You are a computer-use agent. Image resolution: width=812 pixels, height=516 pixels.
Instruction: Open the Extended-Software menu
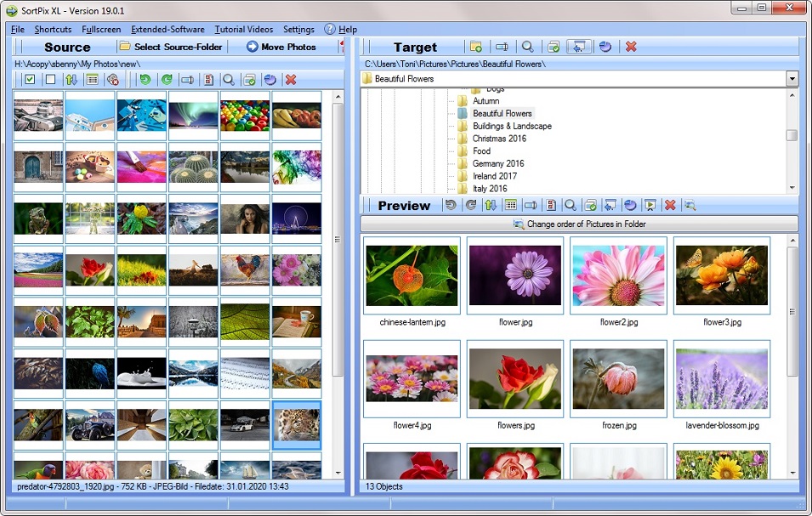pos(169,29)
